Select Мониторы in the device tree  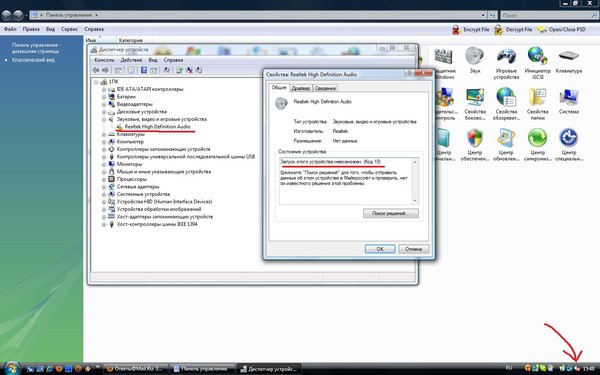(x=129, y=164)
